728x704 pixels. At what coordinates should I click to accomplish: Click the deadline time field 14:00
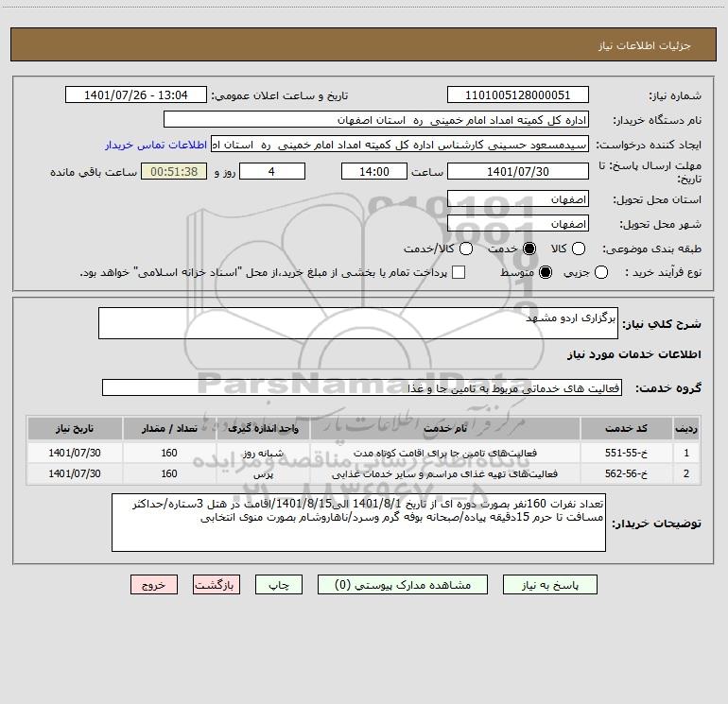[374, 171]
